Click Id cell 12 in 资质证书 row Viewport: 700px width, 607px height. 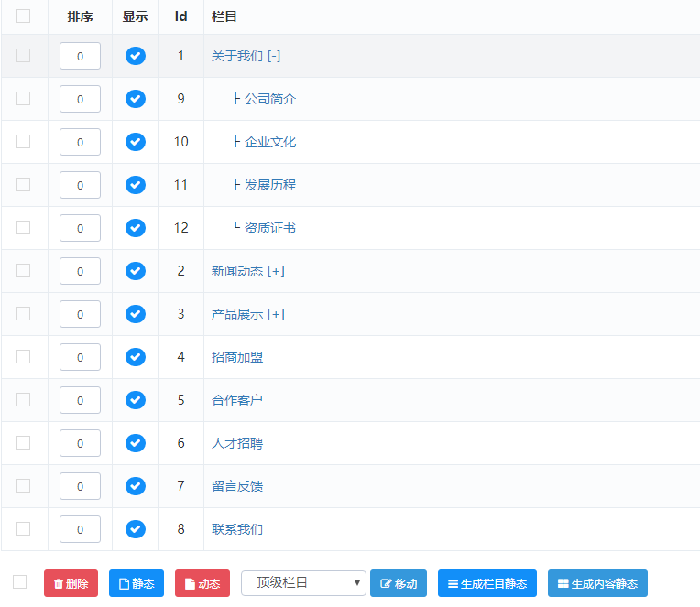180,228
